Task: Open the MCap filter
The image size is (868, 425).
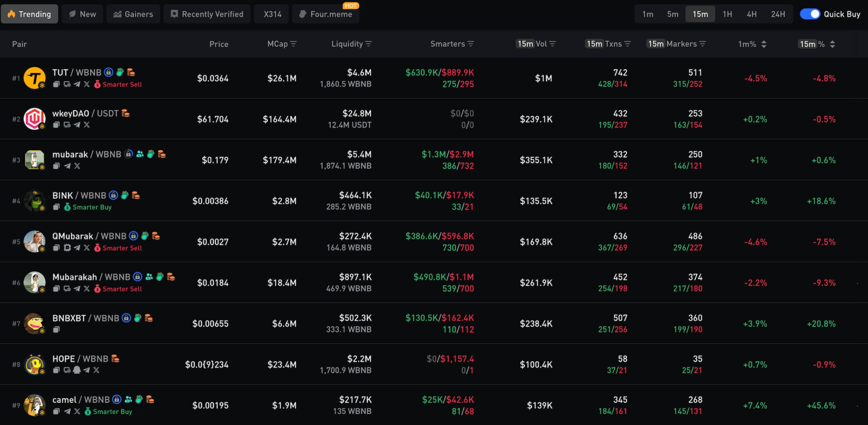Action: tap(294, 44)
